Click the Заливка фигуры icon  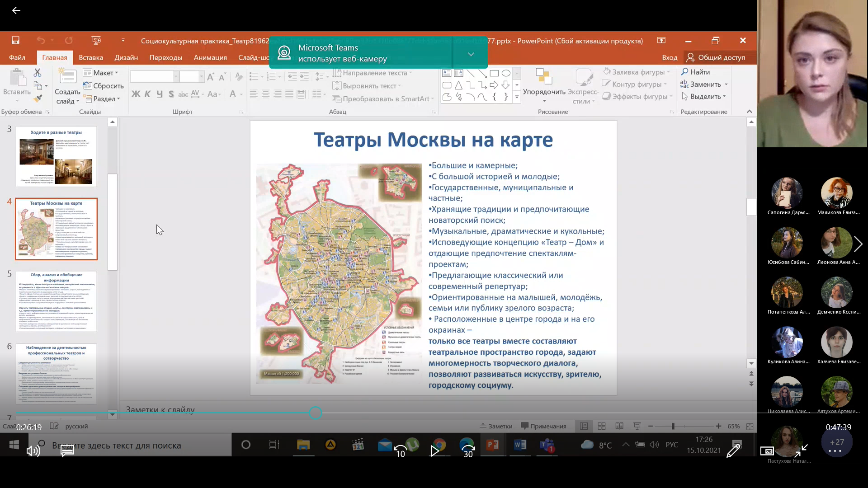coord(607,71)
